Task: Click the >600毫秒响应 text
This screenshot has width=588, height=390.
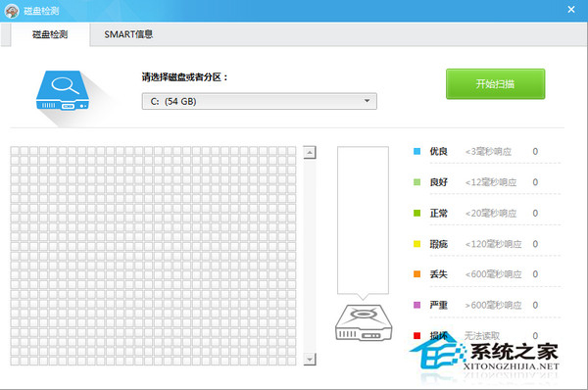Action: pos(494,305)
